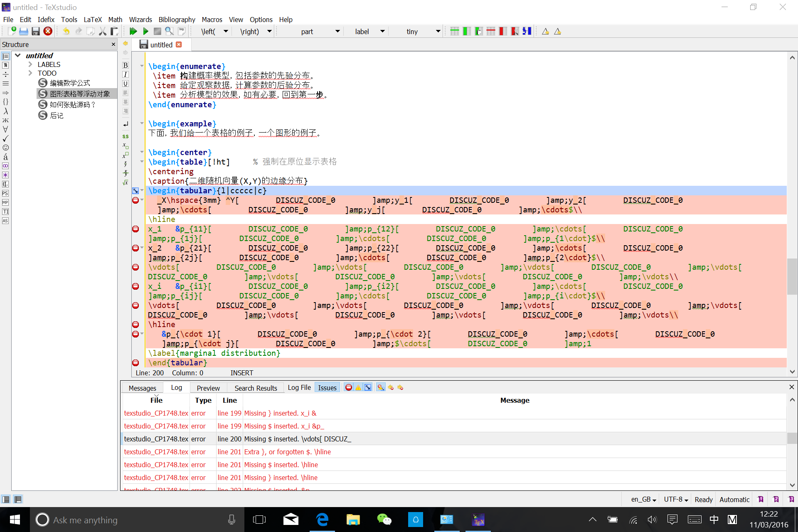Switch to the Search Results tab
Image resolution: width=798 pixels, height=532 pixels.
click(x=256, y=388)
